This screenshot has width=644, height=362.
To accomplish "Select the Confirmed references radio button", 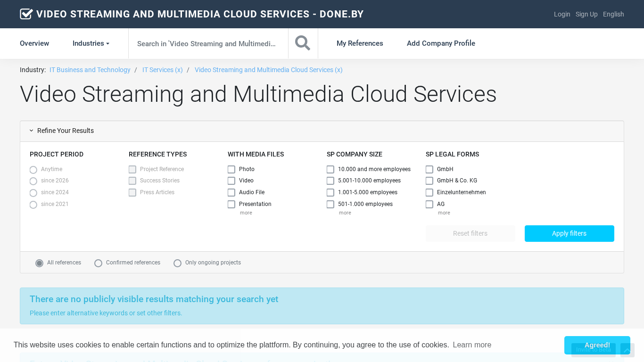I will click(x=98, y=263).
